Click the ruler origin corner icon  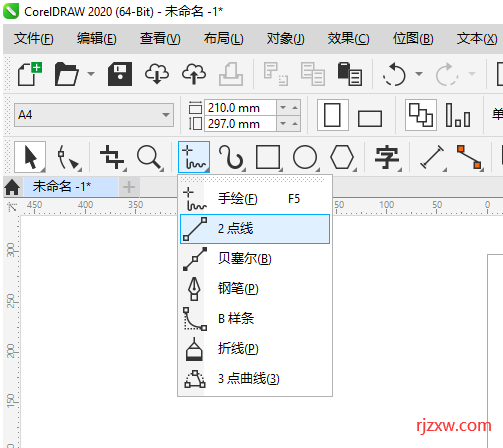tap(12, 207)
